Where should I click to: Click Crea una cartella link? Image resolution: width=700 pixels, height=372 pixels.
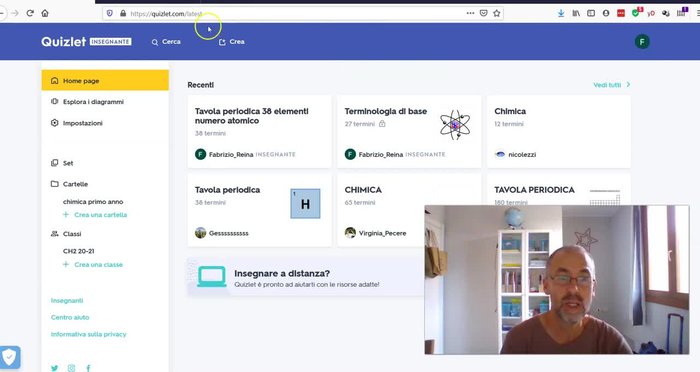(x=100, y=215)
